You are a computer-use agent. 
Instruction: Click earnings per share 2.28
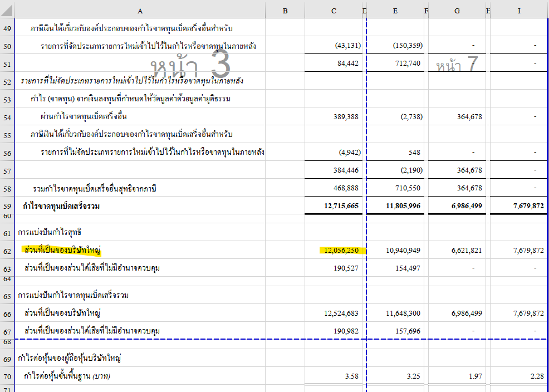[519, 376]
